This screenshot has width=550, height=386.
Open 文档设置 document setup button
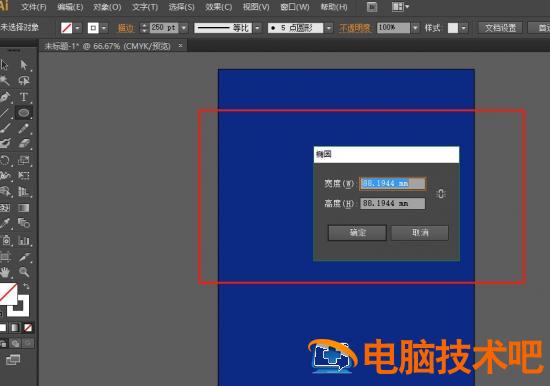coord(501,28)
